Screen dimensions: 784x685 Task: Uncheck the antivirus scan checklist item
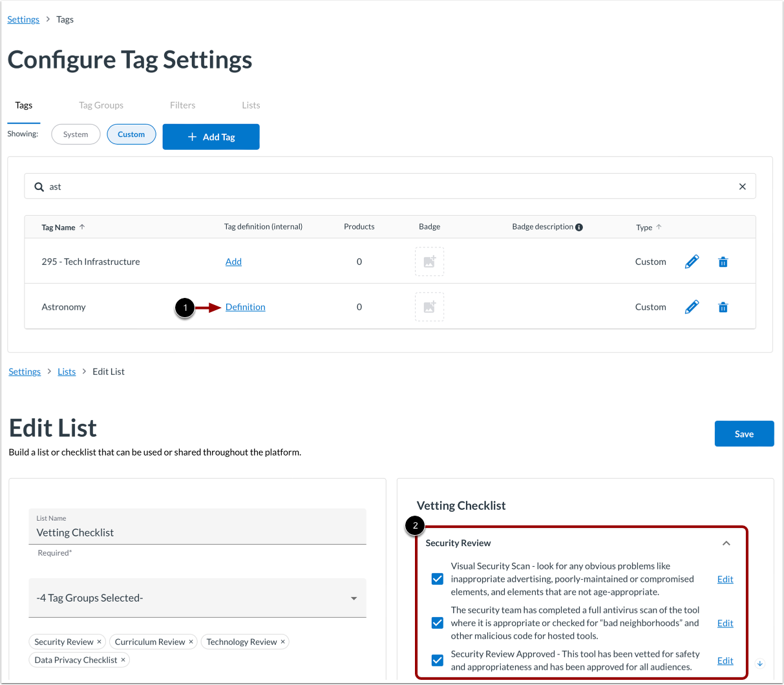click(x=437, y=623)
